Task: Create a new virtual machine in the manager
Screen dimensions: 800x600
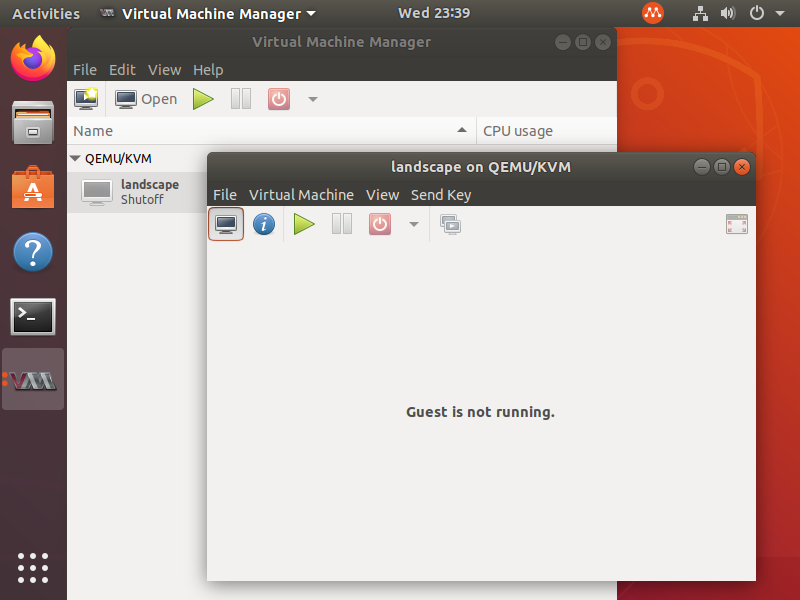Action: click(86, 99)
